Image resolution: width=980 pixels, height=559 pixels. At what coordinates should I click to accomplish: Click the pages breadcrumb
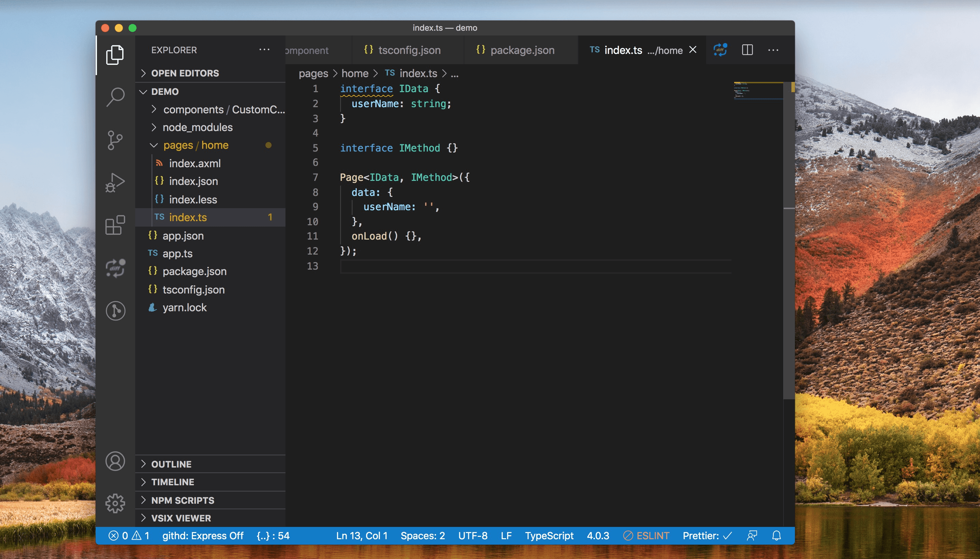pyautogui.click(x=313, y=73)
